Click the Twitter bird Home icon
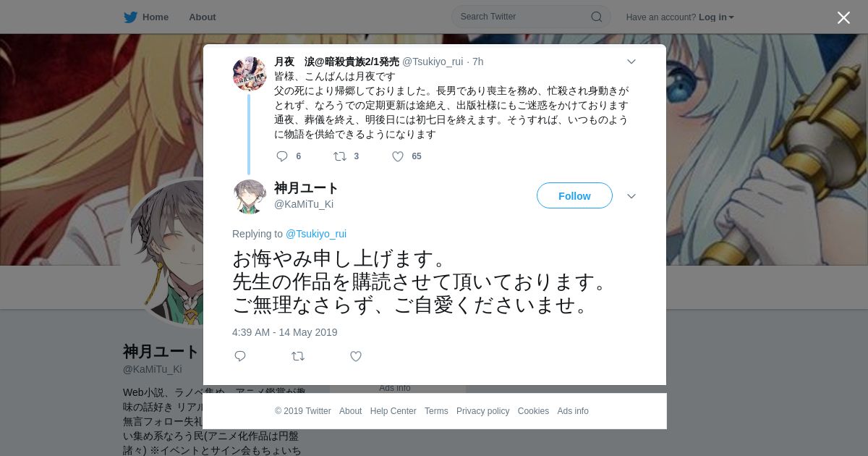The width and height of the screenshot is (868, 456). [x=130, y=17]
